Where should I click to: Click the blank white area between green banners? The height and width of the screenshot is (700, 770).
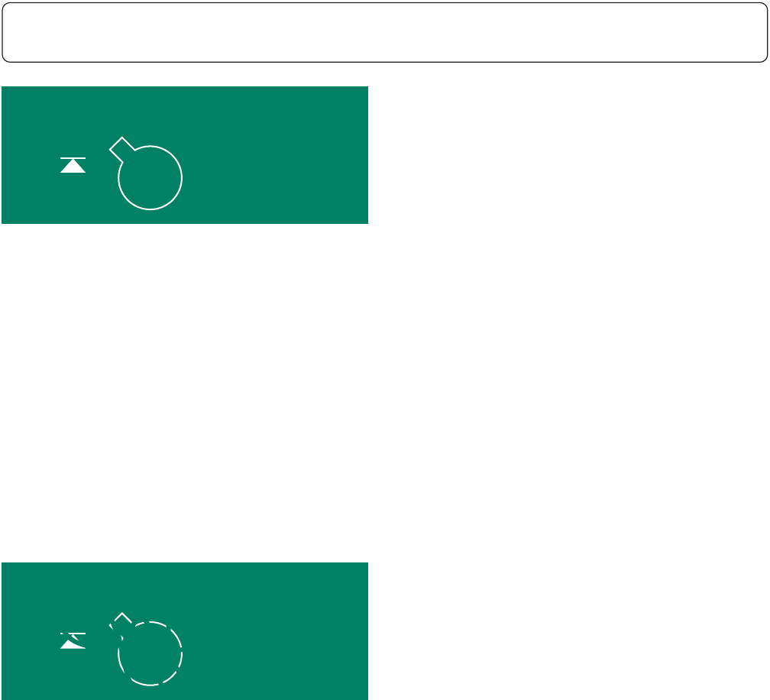coord(185,393)
